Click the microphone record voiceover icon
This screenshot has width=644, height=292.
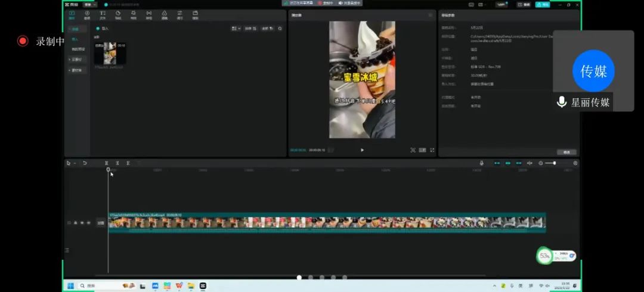[481, 163]
